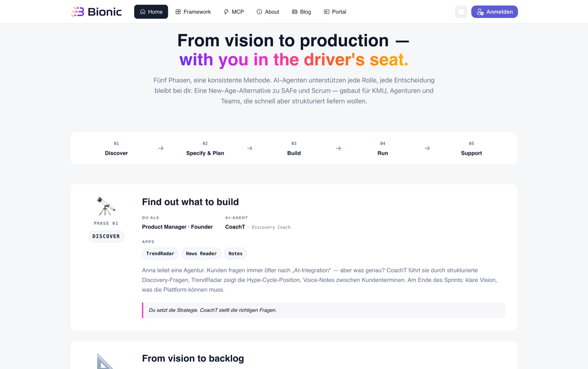Click the Blog newspaper icon
Viewport: 588px width, 369px height.
click(295, 12)
